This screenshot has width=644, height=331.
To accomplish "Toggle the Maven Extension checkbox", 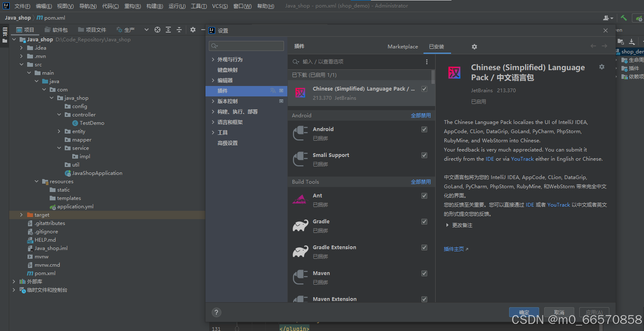I will click(x=424, y=299).
